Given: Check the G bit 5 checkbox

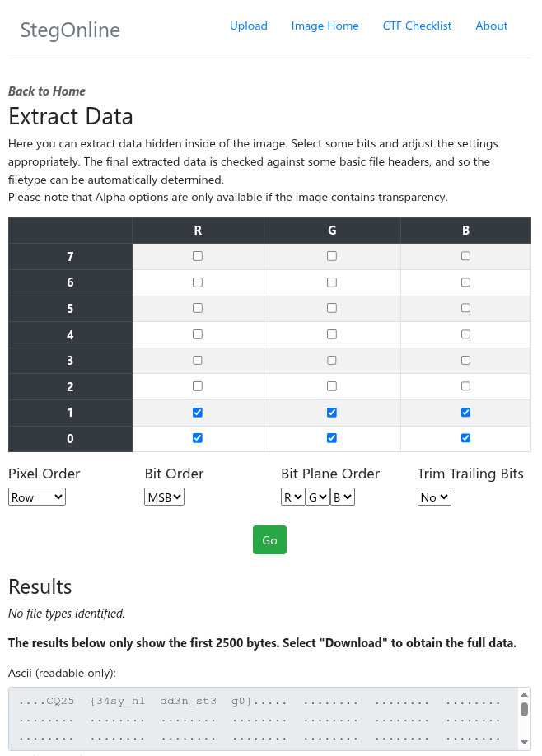Looking at the screenshot, I should (x=332, y=308).
